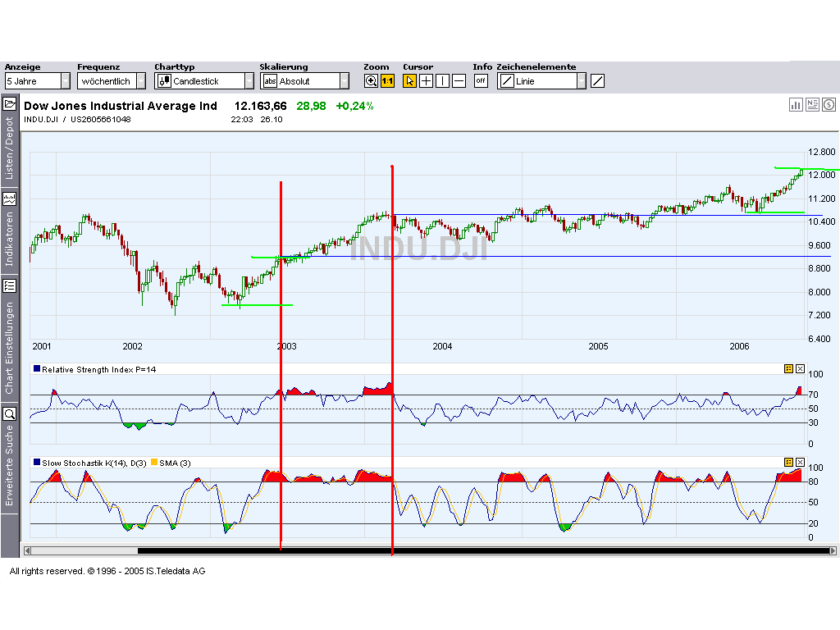This screenshot has height=630, width=840.
Task: Reset zoom with the 1:1 button
Action: click(x=387, y=81)
